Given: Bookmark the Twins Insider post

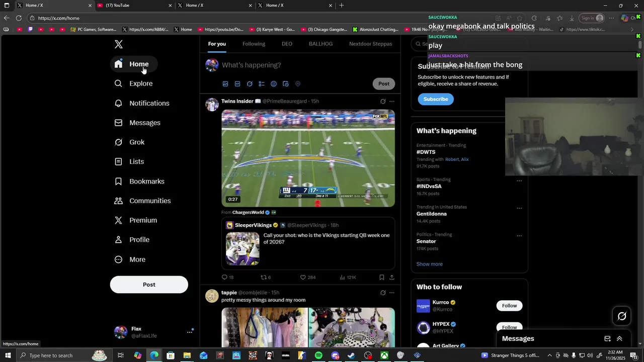Looking at the screenshot, I should pos(382,277).
